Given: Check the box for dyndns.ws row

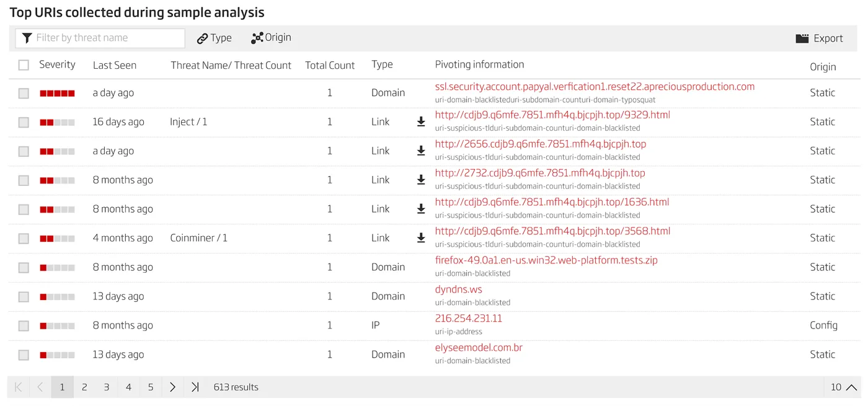Looking at the screenshot, I should 24,297.
